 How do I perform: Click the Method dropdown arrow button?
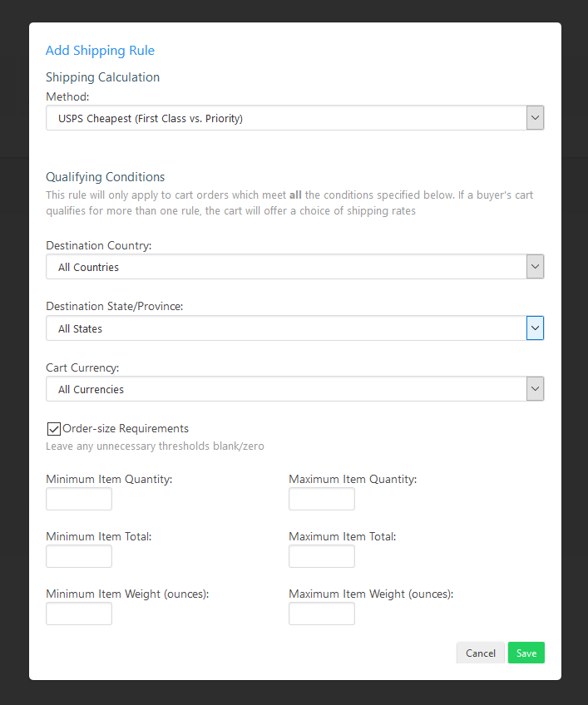536,118
